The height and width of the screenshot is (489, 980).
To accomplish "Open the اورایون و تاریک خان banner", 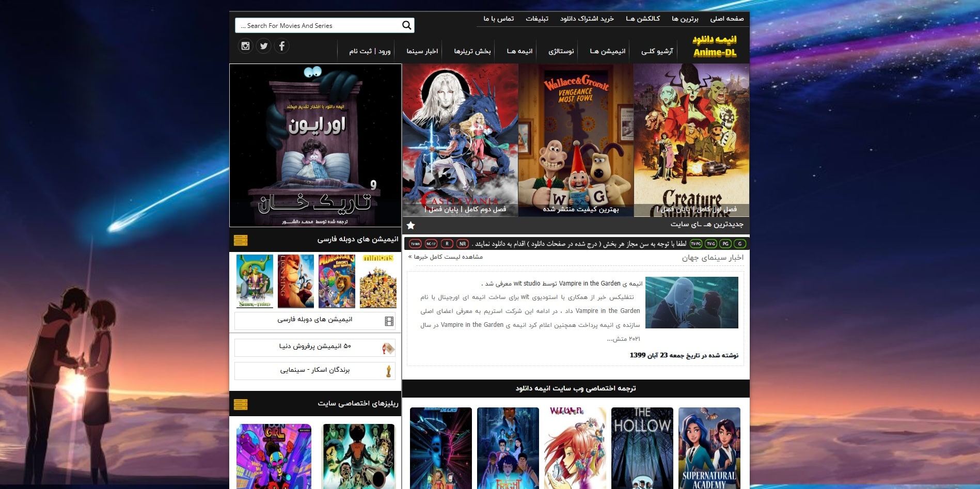I will (315, 145).
